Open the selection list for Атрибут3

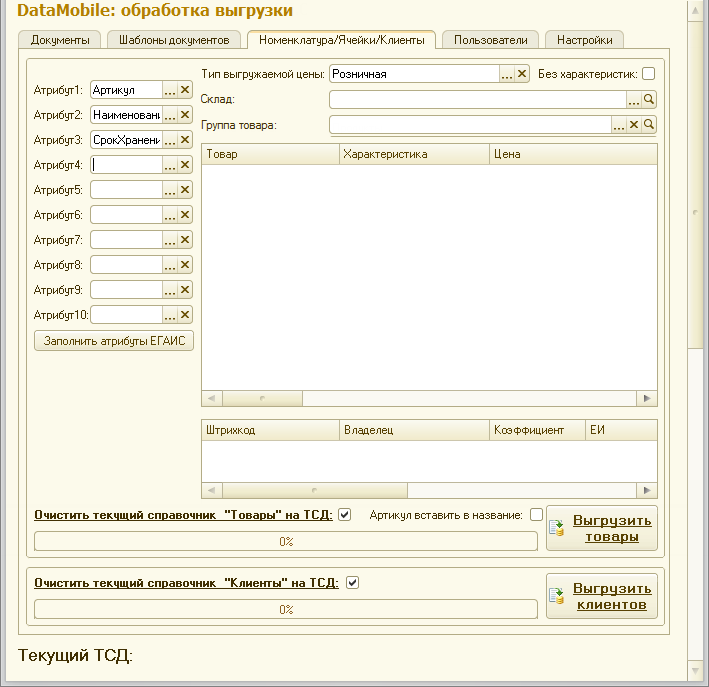tap(170, 140)
